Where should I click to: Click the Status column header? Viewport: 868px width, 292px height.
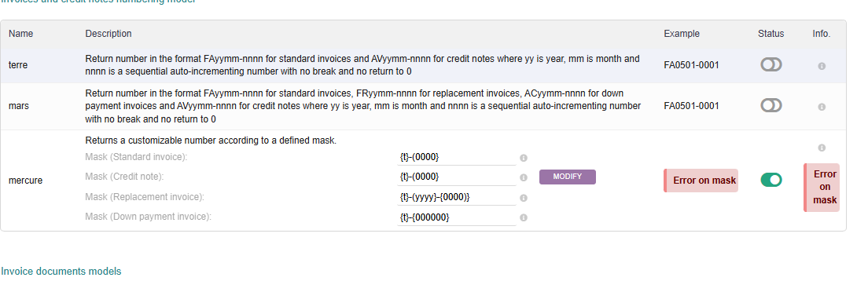(771, 34)
